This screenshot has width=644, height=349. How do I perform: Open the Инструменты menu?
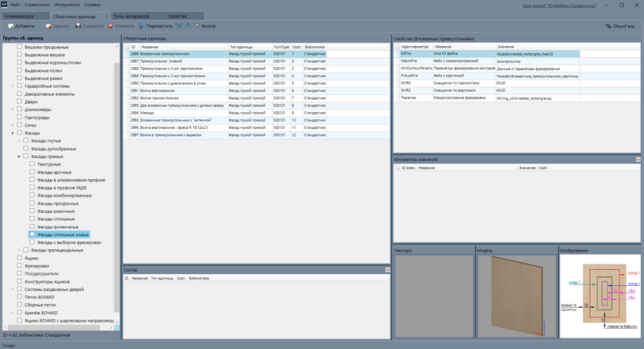67,5
